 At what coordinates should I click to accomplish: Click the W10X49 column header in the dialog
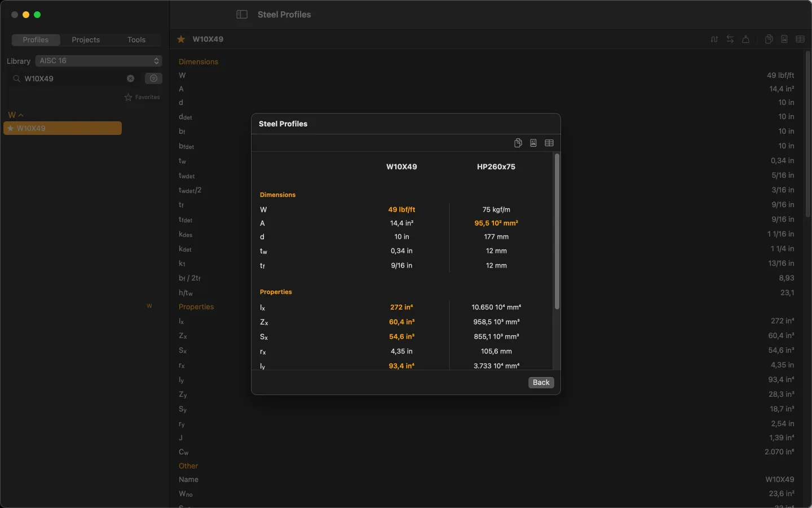pos(401,167)
